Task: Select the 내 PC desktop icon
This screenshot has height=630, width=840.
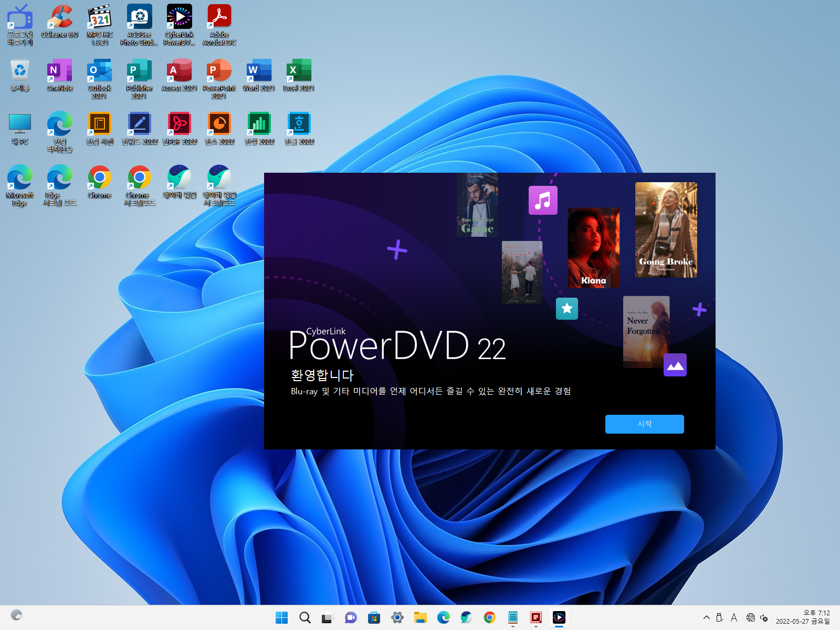Action: click(x=20, y=129)
